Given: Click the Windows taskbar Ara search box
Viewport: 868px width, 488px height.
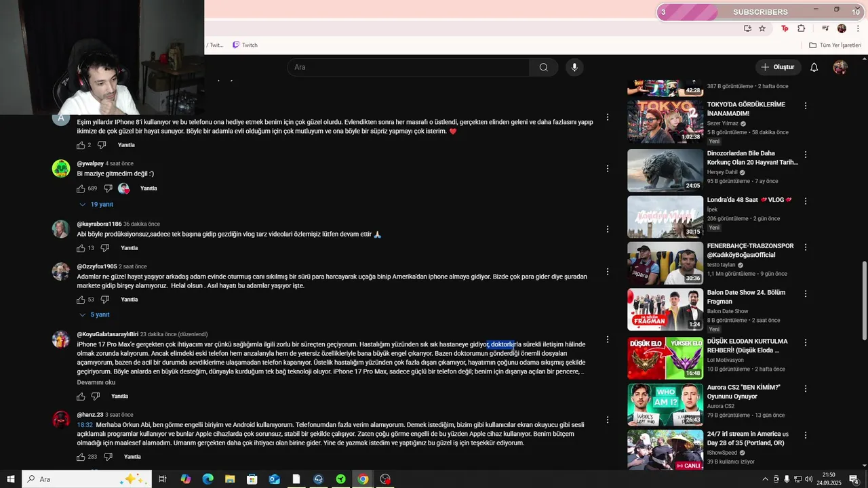Looking at the screenshot, I should (x=87, y=479).
